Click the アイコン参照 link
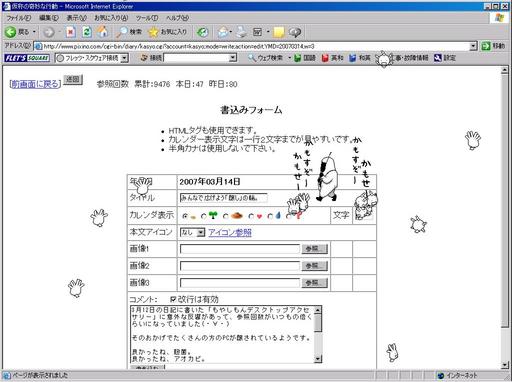512x382 pixels. pos(230,232)
